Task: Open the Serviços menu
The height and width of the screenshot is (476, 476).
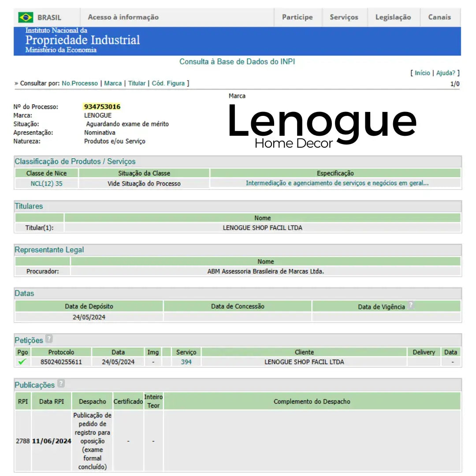Action: pyautogui.click(x=344, y=17)
